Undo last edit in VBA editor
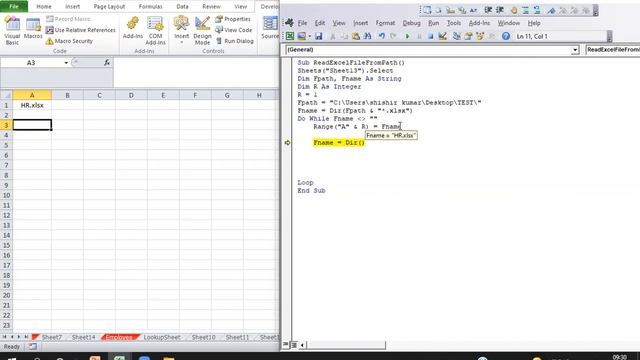The image size is (640, 360). tap(382, 36)
